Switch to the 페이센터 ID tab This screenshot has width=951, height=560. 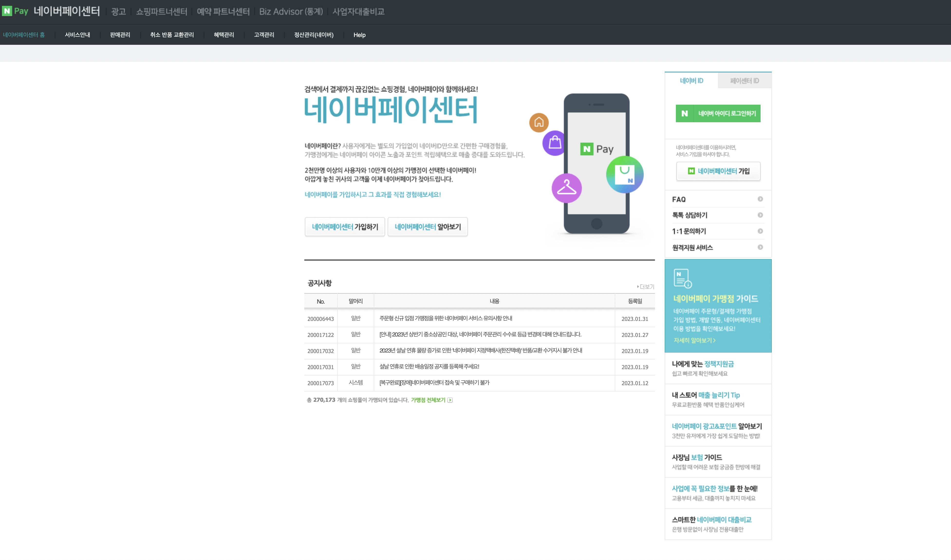(744, 80)
